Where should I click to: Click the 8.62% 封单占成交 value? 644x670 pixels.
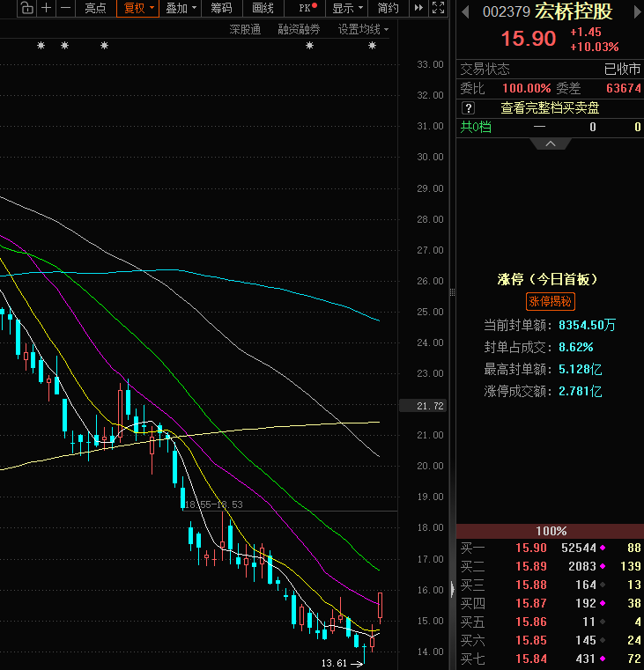[575, 347]
